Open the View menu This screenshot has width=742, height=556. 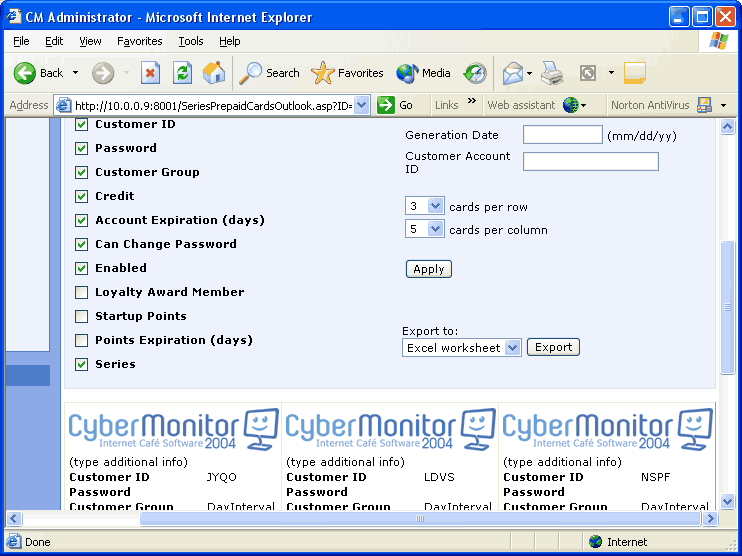[90, 41]
